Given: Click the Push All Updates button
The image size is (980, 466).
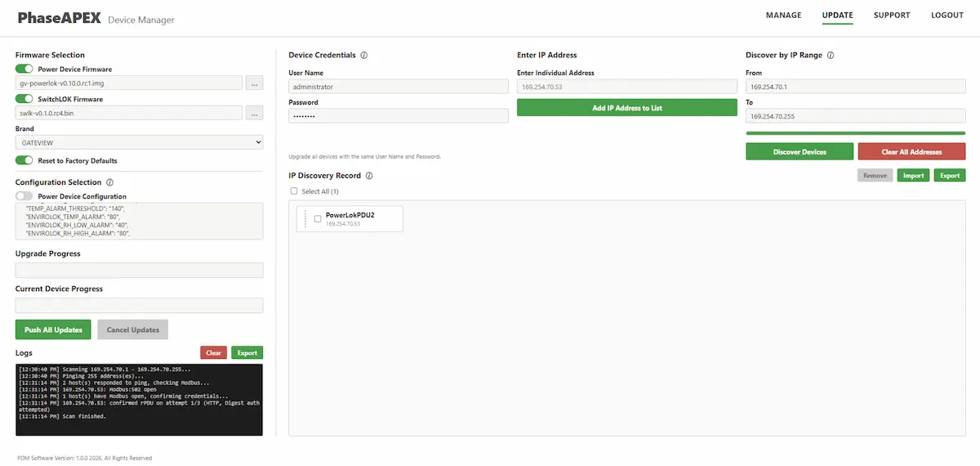Looking at the screenshot, I should (x=53, y=329).
